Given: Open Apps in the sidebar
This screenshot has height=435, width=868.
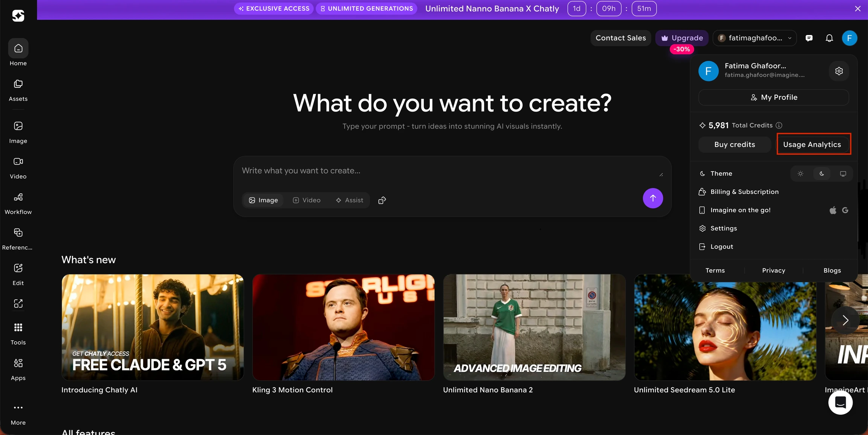Looking at the screenshot, I should pos(18,369).
